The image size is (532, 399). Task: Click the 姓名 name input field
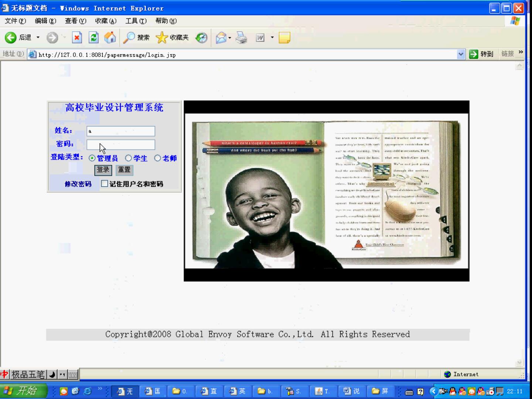pos(121,131)
